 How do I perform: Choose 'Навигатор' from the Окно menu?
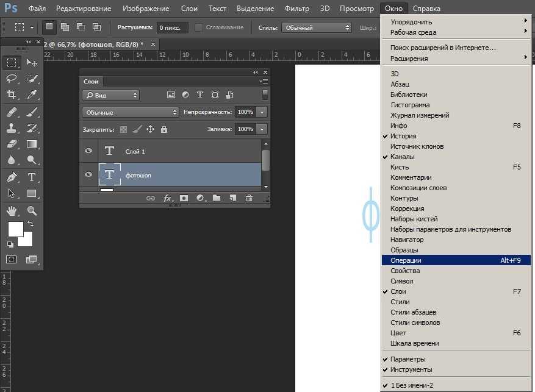click(456, 240)
